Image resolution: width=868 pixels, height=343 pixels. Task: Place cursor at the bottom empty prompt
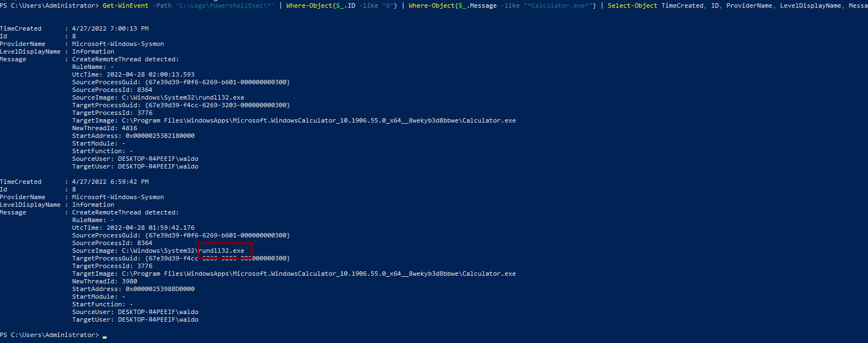(x=104, y=335)
